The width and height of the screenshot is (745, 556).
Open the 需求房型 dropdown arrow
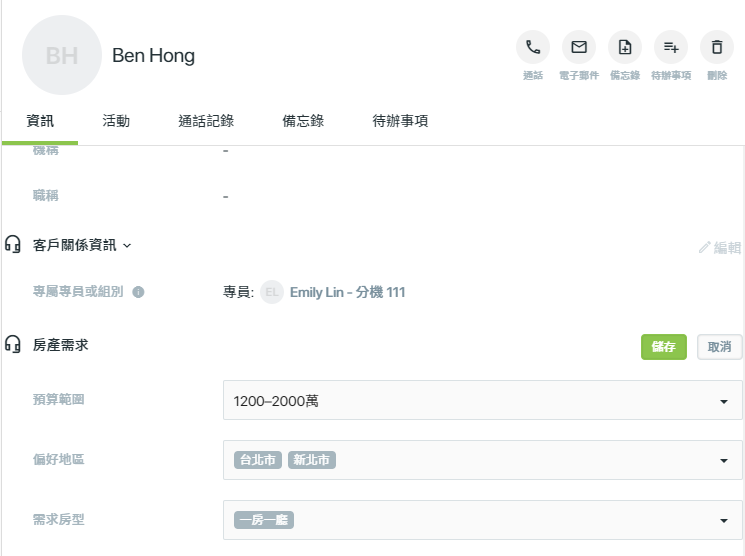pos(724,520)
